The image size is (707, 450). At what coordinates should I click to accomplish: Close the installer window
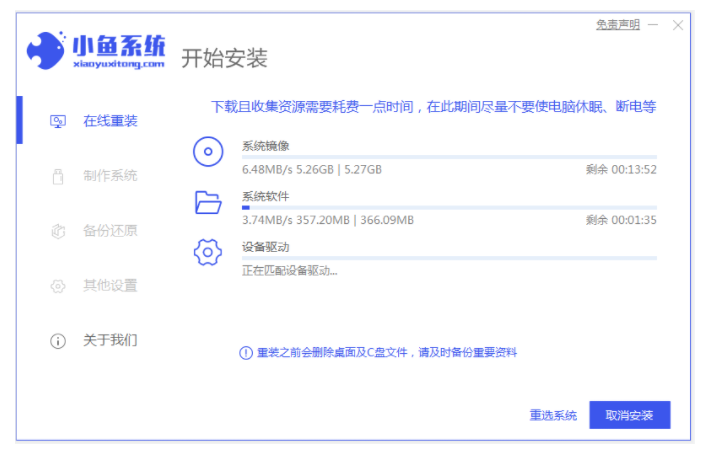tap(678, 25)
